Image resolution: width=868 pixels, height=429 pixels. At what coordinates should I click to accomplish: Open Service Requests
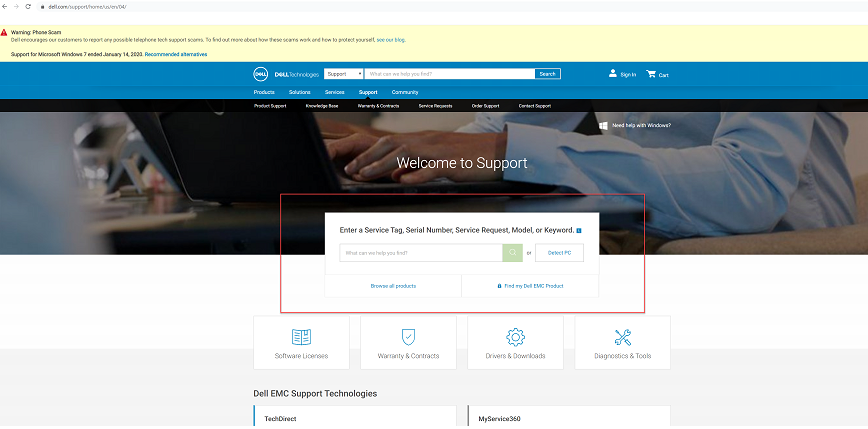[x=435, y=106]
